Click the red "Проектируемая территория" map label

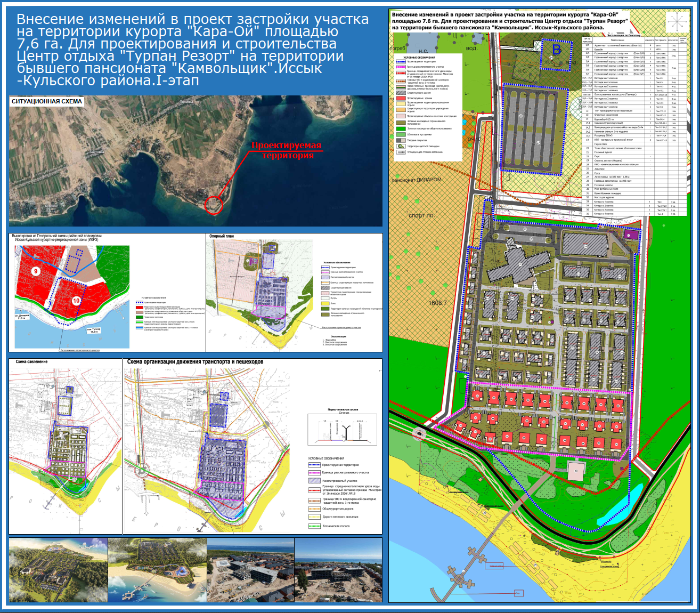(x=287, y=150)
